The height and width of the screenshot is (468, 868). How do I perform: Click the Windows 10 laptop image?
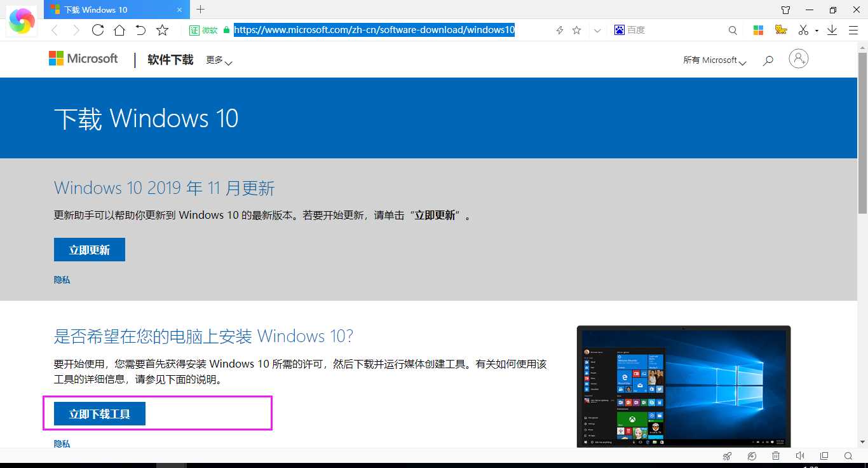[684, 387]
